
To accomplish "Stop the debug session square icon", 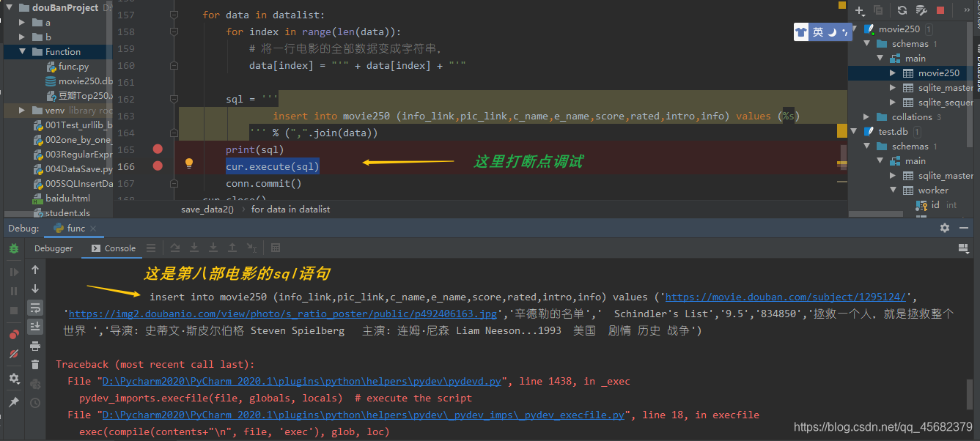I will (14, 311).
